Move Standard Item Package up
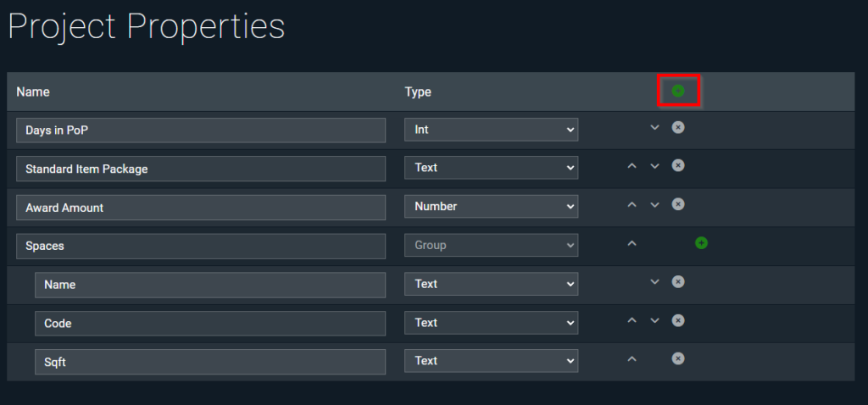The height and width of the screenshot is (405, 868). 632,166
